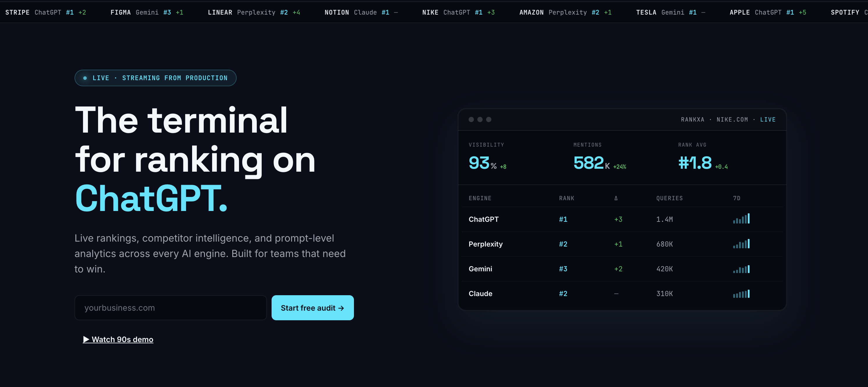Select ChatGPT in the engine table

click(x=483, y=219)
